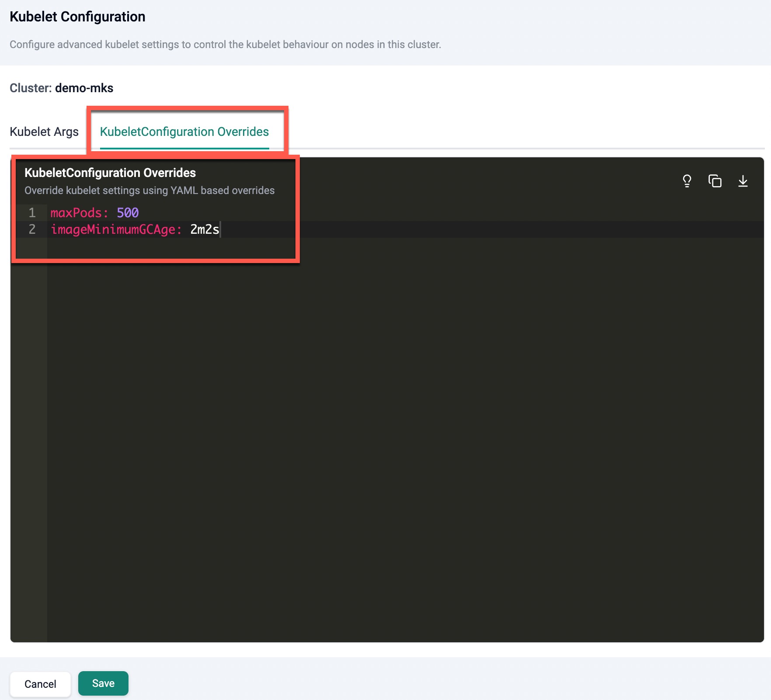Click the Kubelet Configuration page heading
This screenshot has width=771, height=700.
pyautogui.click(x=77, y=17)
